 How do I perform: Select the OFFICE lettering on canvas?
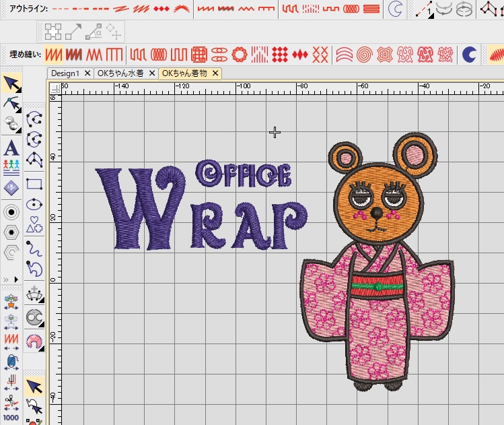tap(244, 174)
